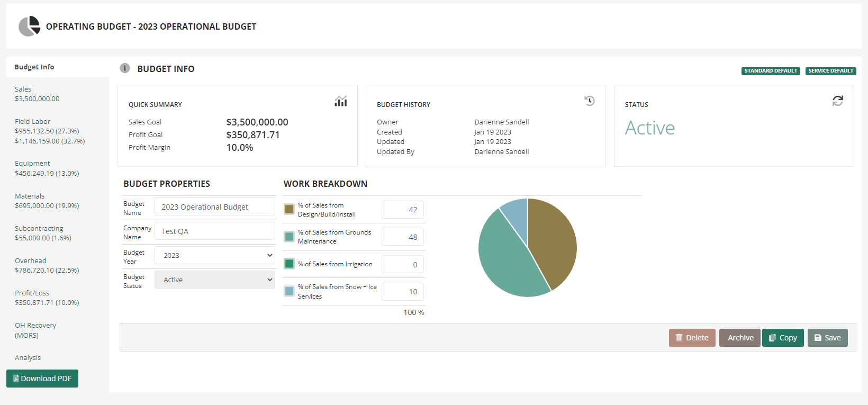The height and width of the screenshot is (405, 868).
Task: Open the Materials sidebar section
Action: pos(47,201)
